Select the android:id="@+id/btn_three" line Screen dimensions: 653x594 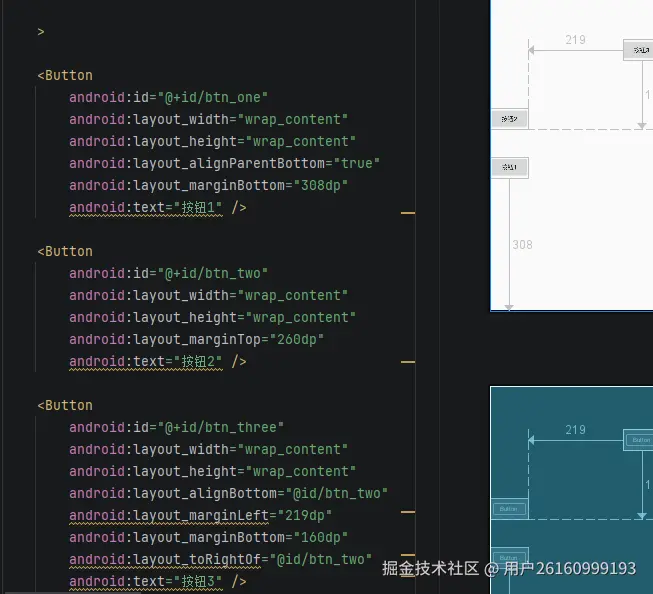click(x=176, y=428)
